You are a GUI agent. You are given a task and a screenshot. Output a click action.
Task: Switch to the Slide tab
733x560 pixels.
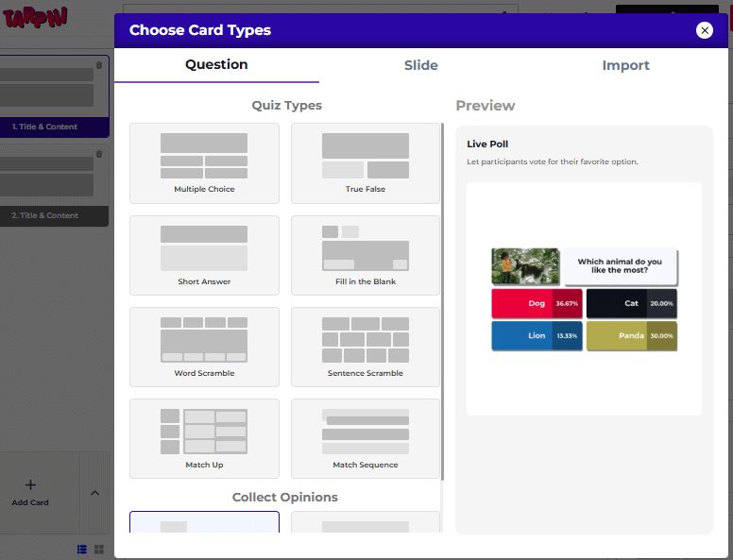[421, 66]
